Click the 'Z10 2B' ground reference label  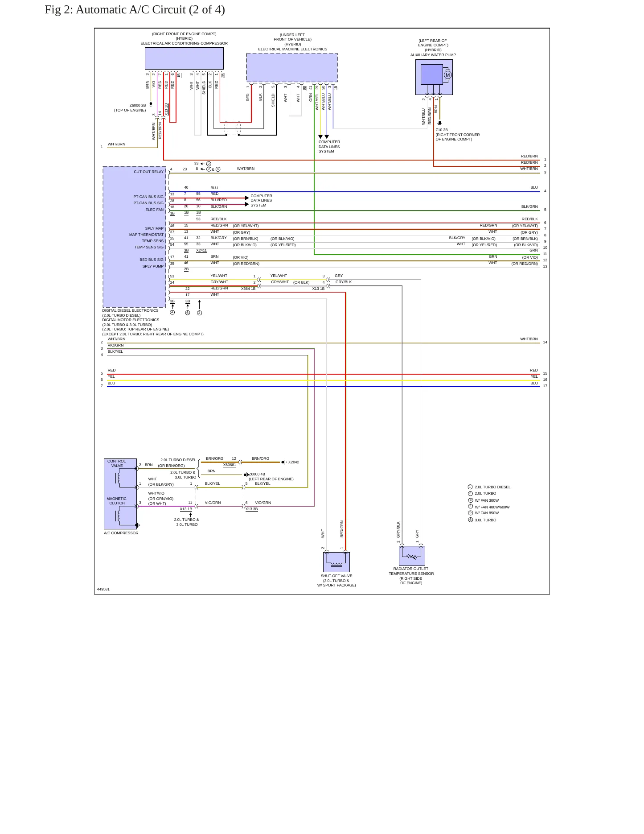point(442,130)
